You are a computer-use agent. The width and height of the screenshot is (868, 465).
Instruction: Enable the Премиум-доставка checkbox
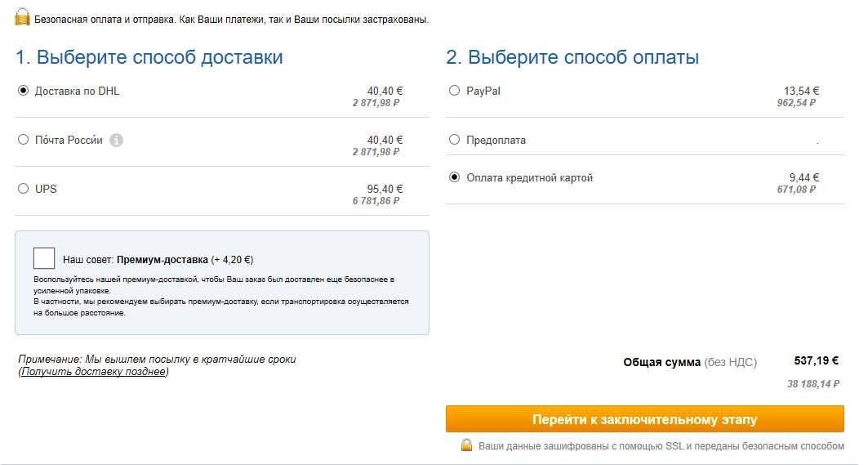pos(44,258)
